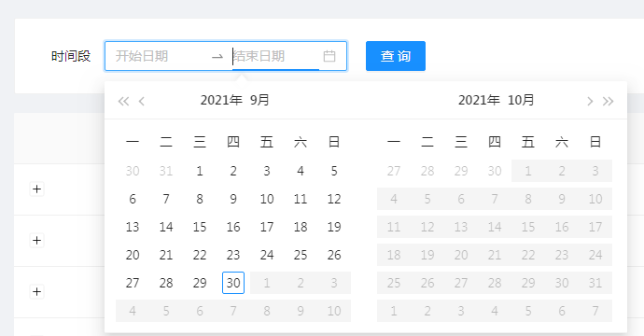Select September 14 in the calendar
This screenshot has width=644, height=336.
pyautogui.click(x=166, y=227)
